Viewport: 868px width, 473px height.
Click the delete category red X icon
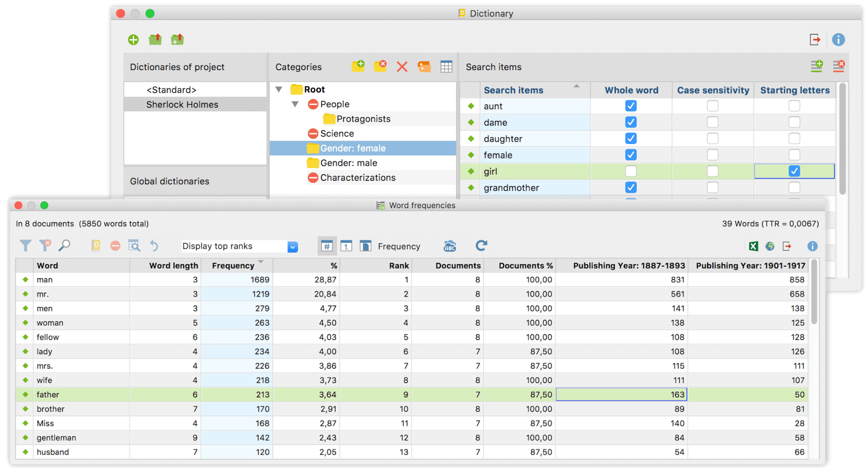pos(403,66)
